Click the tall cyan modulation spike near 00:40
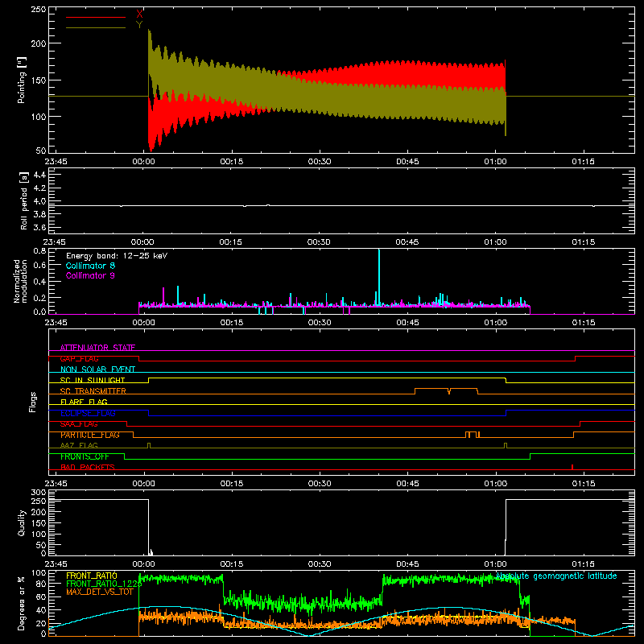 point(379,277)
